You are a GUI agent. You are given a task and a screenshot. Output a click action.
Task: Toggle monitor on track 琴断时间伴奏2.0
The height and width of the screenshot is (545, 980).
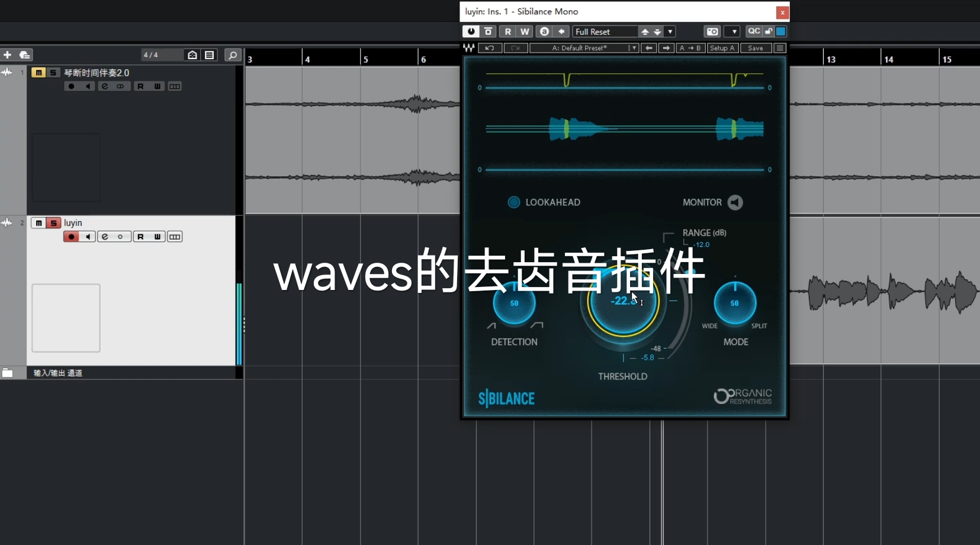[88, 86]
